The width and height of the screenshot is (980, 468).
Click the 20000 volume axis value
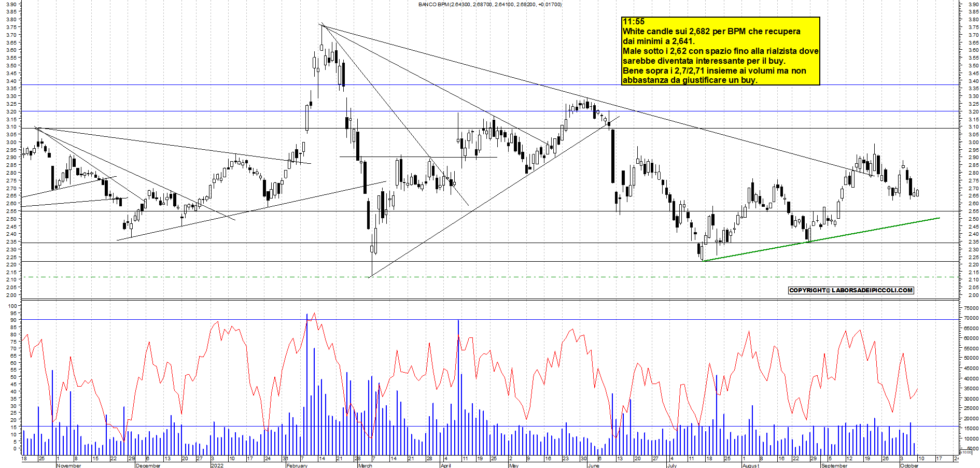click(x=971, y=419)
